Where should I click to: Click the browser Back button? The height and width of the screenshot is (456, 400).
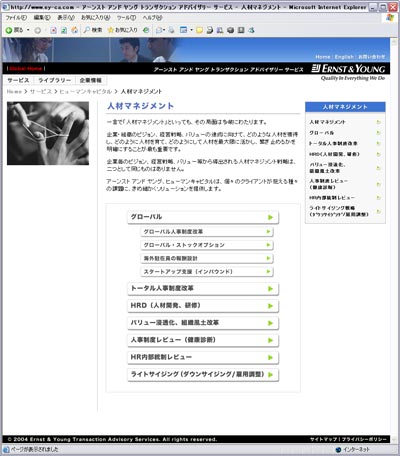[14, 30]
